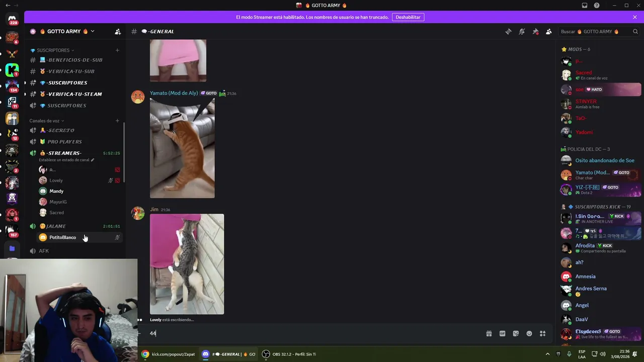Open Yamato's orange cat image
The image size is (644, 362).
point(182,148)
